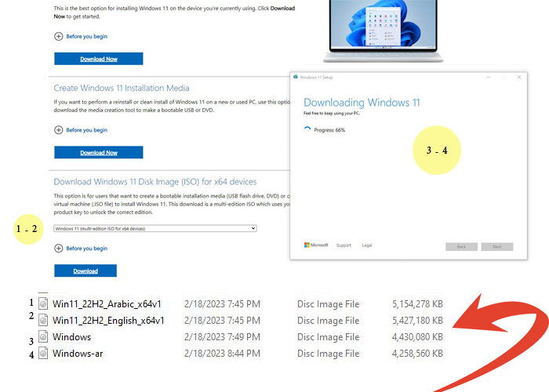Select disc icon of Windows-ar file

coord(43,353)
